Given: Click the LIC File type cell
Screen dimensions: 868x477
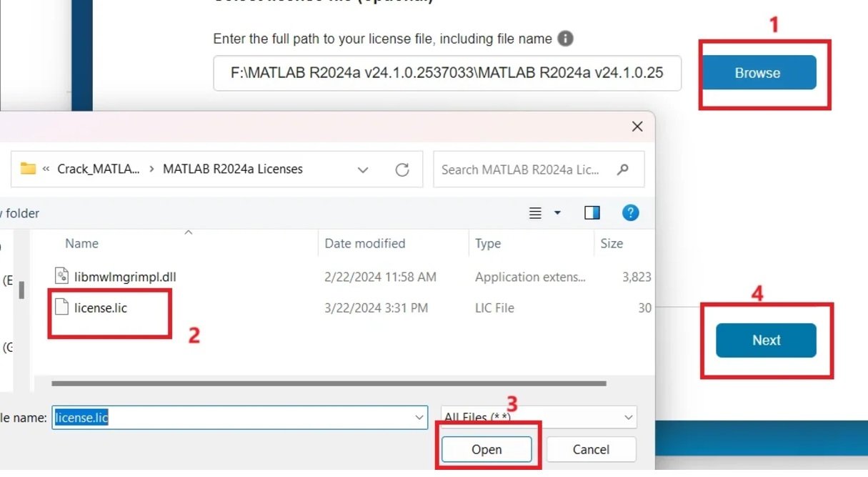Looking at the screenshot, I should (x=494, y=308).
